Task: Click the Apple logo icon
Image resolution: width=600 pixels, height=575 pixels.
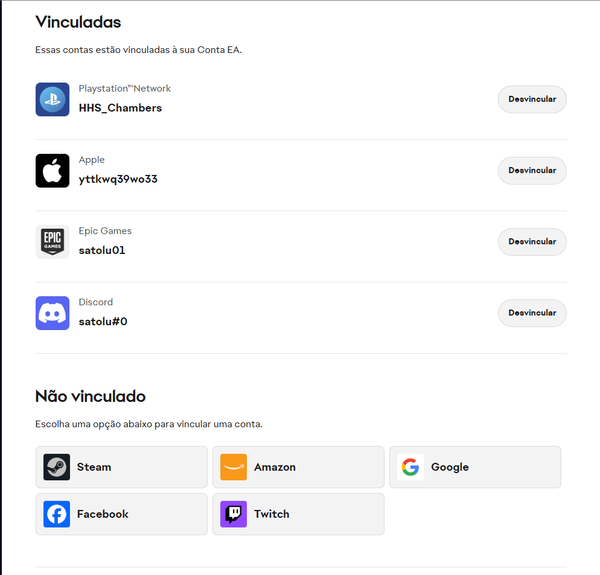Action: 52,171
